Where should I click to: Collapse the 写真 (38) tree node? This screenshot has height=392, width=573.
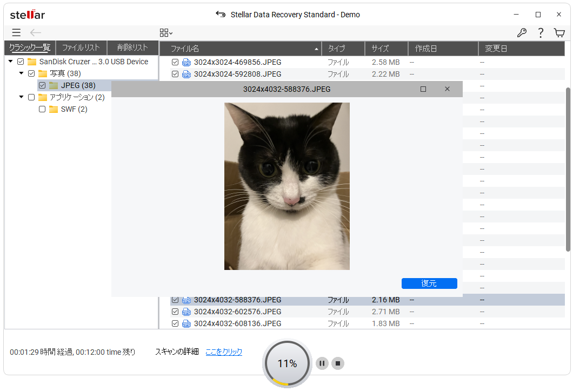pyautogui.click(x=22, y=73)
